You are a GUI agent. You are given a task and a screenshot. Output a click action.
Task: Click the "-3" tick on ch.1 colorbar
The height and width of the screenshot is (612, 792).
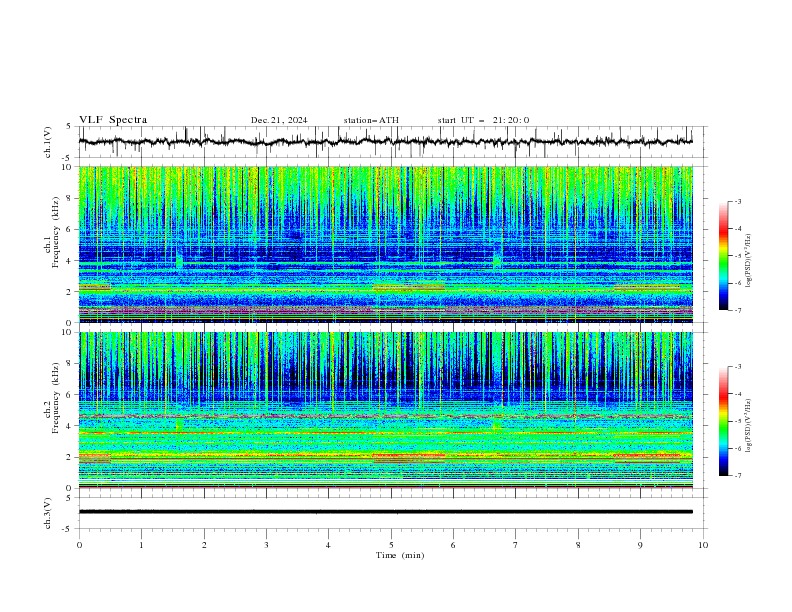(x=738, y=201)
